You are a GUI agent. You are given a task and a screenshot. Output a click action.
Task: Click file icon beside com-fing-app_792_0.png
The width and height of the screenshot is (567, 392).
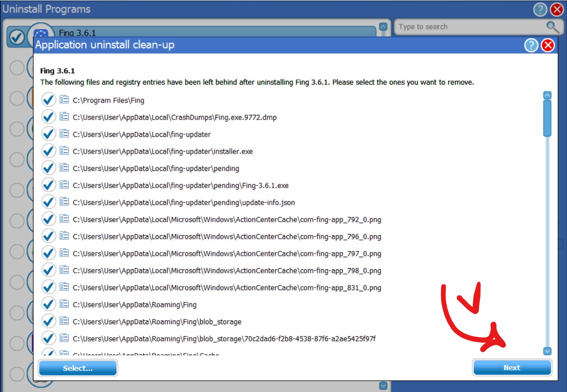[x=64, y=219]
